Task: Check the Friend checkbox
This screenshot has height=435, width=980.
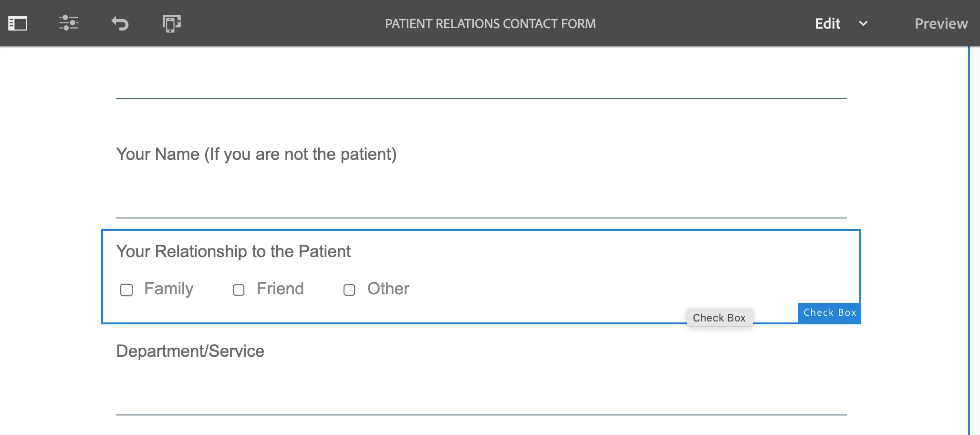Action: click(239, 290)
